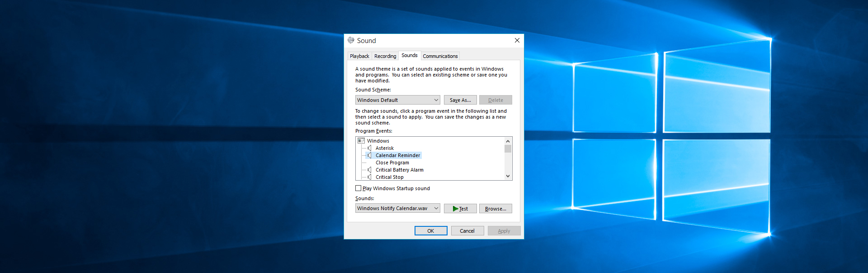Click the Windows group icon in Program Events

click(x=361, y=141)
